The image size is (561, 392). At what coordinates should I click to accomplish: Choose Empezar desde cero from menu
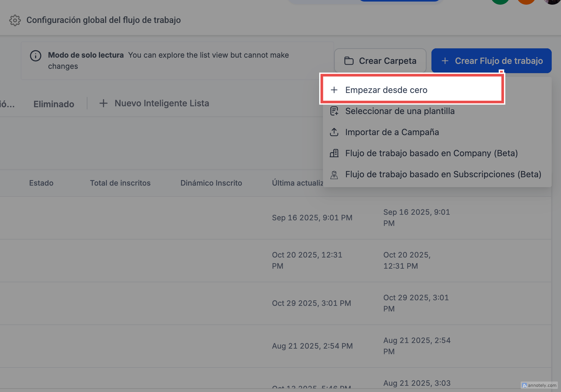[386, 90]
